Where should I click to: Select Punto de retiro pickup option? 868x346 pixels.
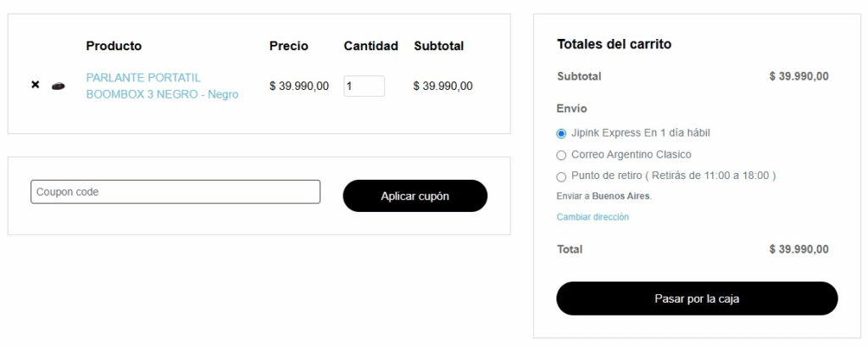[561, 176]
